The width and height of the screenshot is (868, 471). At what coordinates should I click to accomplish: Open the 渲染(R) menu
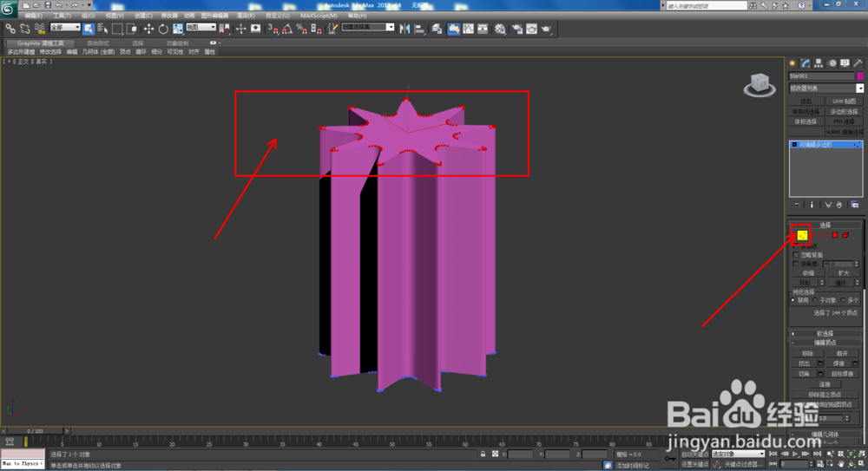pyautogui.click(x=246, y=16)
